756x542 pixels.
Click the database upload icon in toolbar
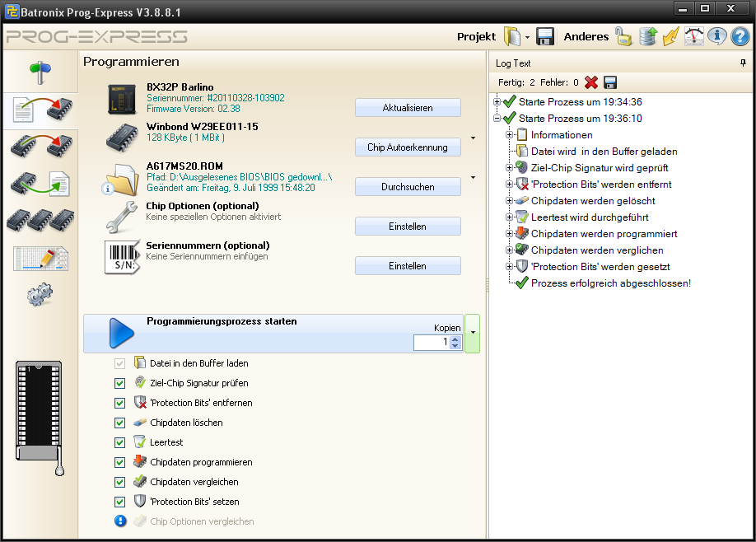648,36
